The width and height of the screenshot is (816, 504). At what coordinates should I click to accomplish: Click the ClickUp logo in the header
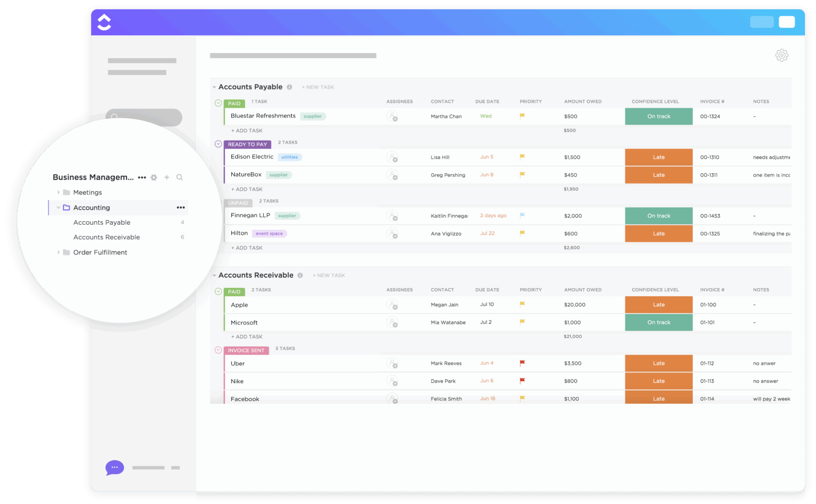point(104,22)
